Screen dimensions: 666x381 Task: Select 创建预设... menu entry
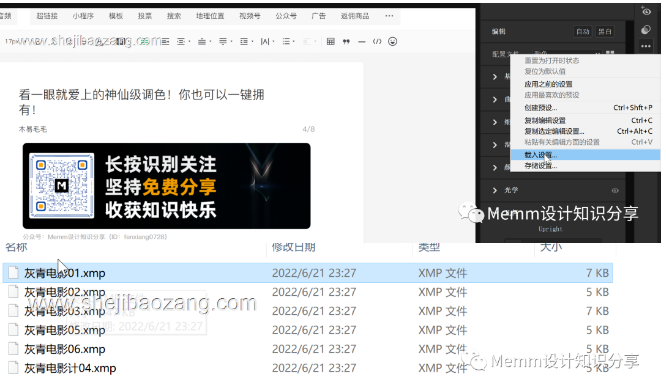click(x=585, y=107)
